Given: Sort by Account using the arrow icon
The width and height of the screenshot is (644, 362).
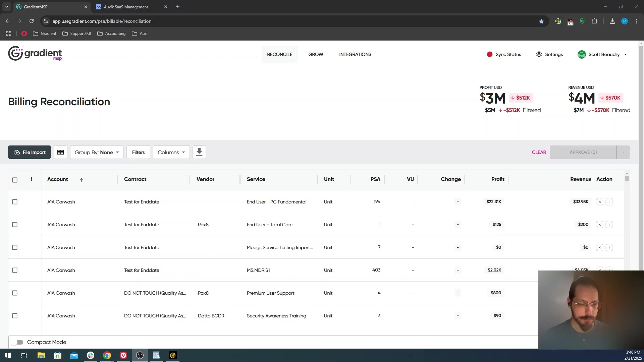Looking at the screenshot, I should point(82,180).
